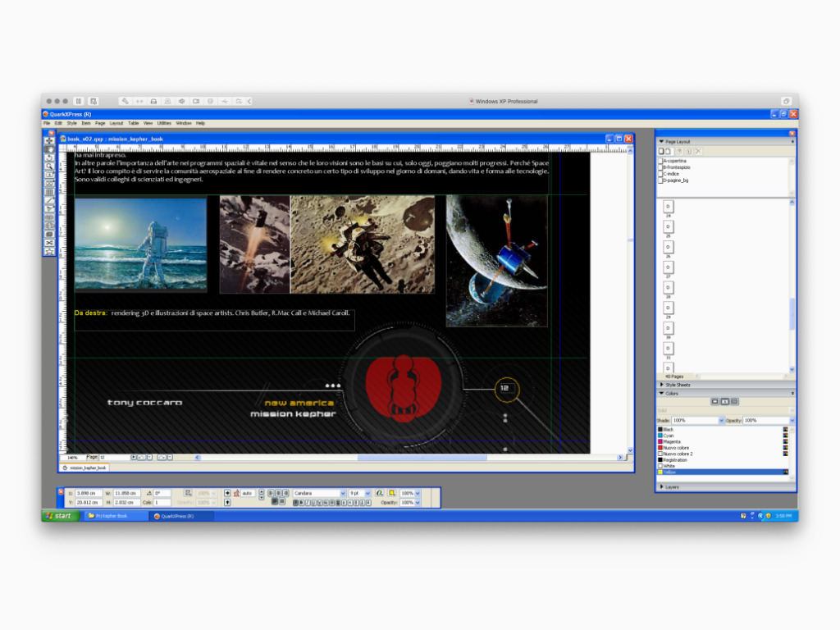Click document horizontal scrollbar thumb
The image size is (840, 630).
[422, 458]
